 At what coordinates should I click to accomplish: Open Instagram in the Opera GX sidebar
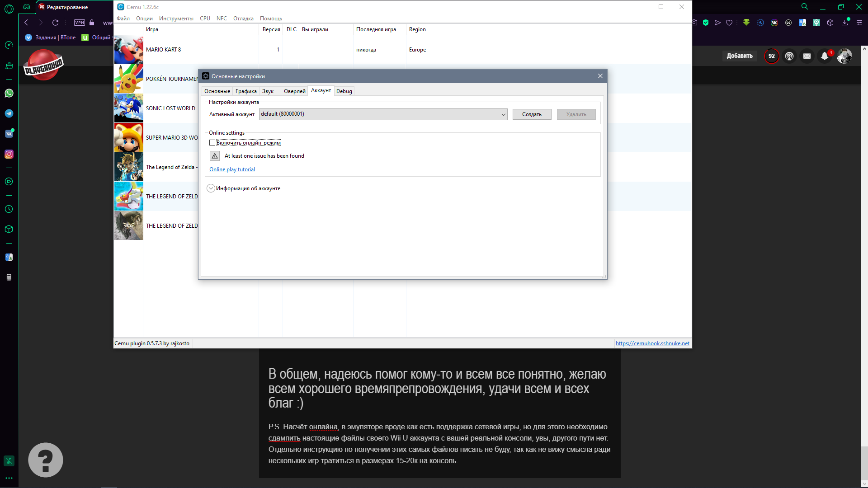click(9, 154)
